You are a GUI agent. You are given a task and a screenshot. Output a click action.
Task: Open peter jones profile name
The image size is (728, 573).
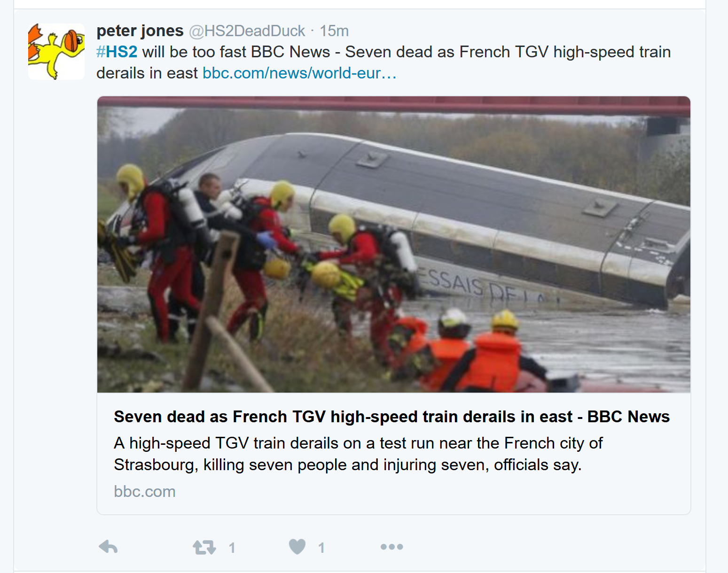coord(140,31)
